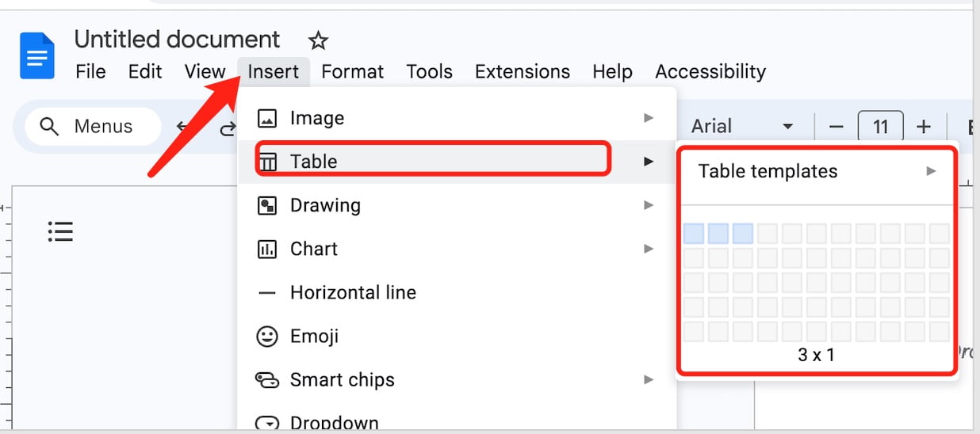Image resolution: width=980 pixels, height=434 pixels.
Task: Click the Image icon in Insert menu
Action: pyautogui.click(x=267, y=119)
